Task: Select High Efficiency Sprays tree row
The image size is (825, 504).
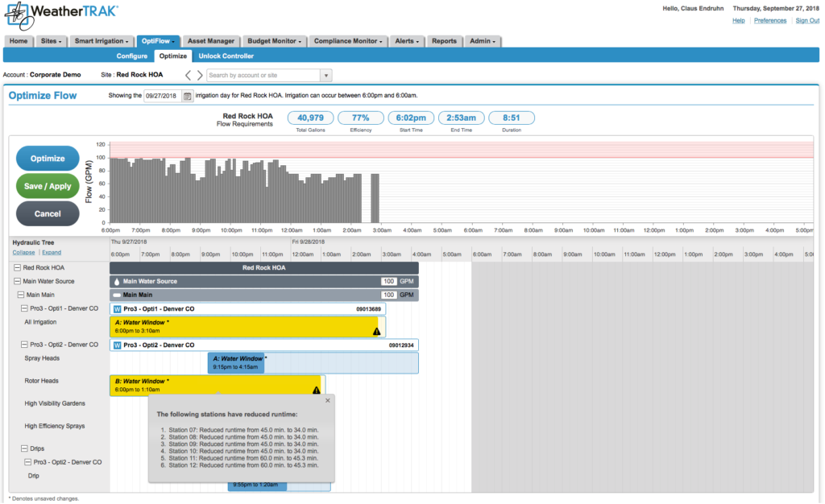Action: pyautogui.click(x=55, y=426)
